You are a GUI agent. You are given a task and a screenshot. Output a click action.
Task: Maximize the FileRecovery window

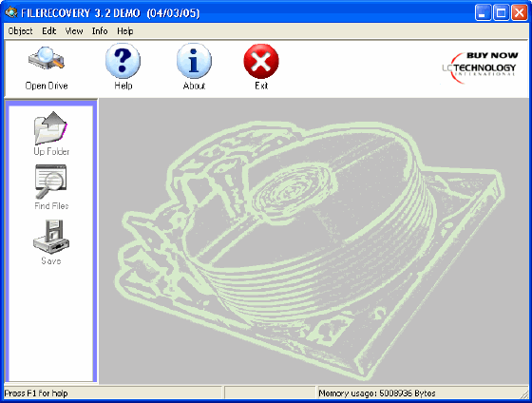[502, 13]
